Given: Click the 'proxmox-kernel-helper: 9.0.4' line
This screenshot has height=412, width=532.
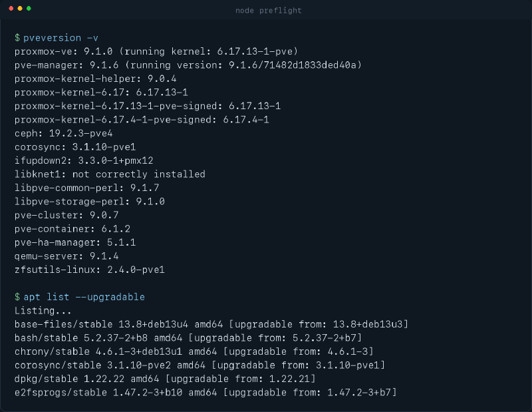Looking at the screenshot, I should [x=95, y=79].
